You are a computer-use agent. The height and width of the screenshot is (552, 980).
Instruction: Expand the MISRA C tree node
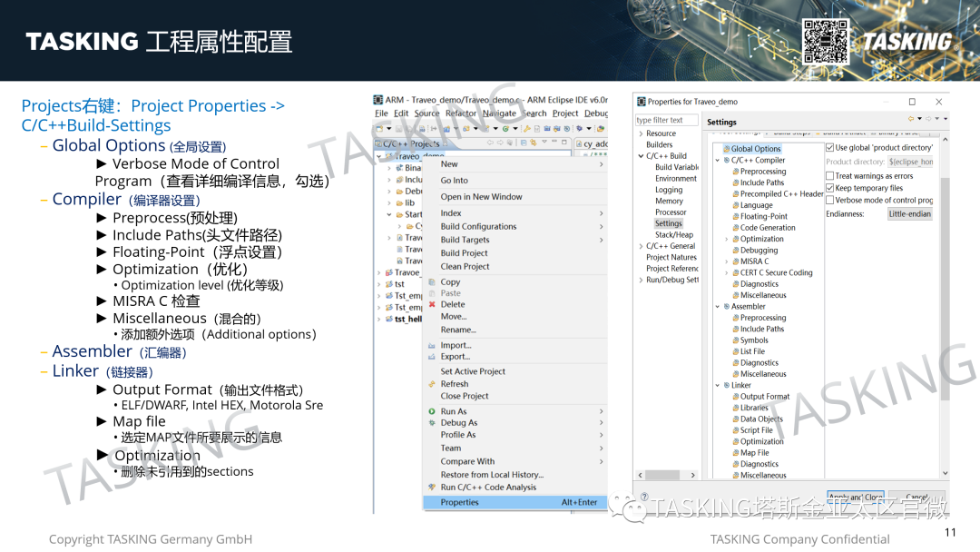click(x=726, y=261)
